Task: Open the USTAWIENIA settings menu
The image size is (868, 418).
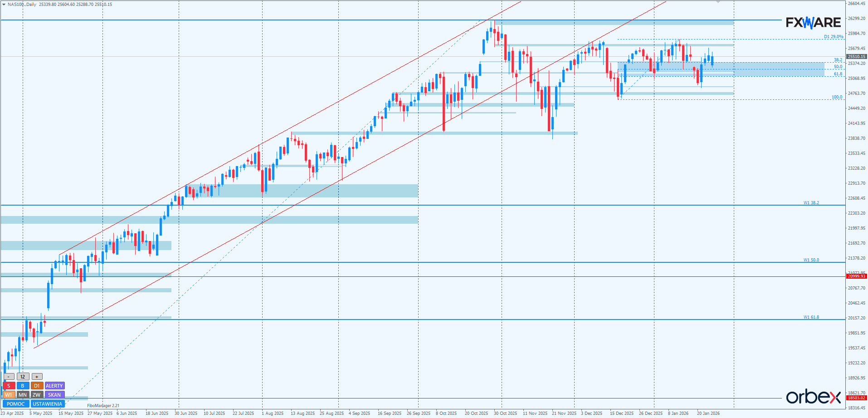Action: click(48, 404)
